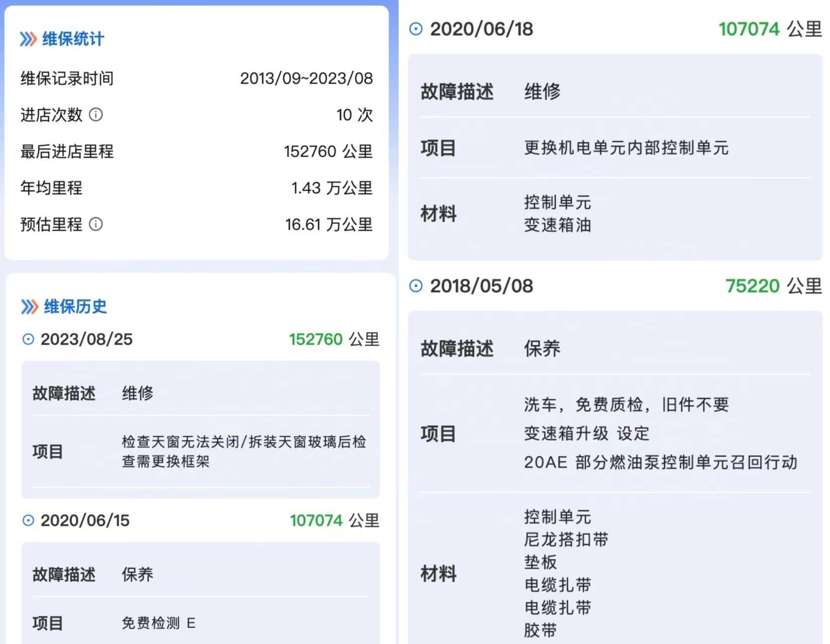Screen dimensions: 830x644
Task: Select the green mileage 75220 公里
Action: 753,286
